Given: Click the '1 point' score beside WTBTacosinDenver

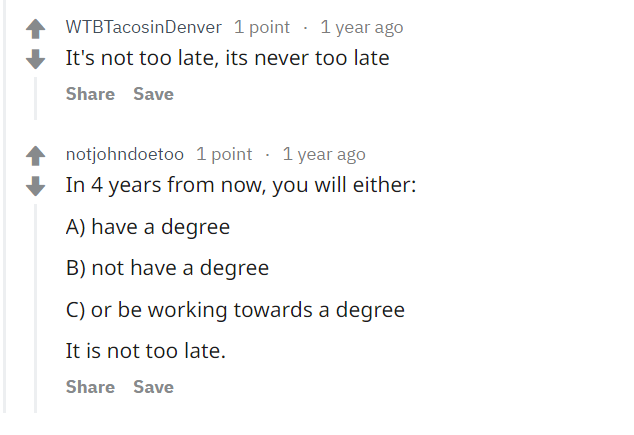Looking at the screenshot, I should pyautogui.click(x=262, y=27).
